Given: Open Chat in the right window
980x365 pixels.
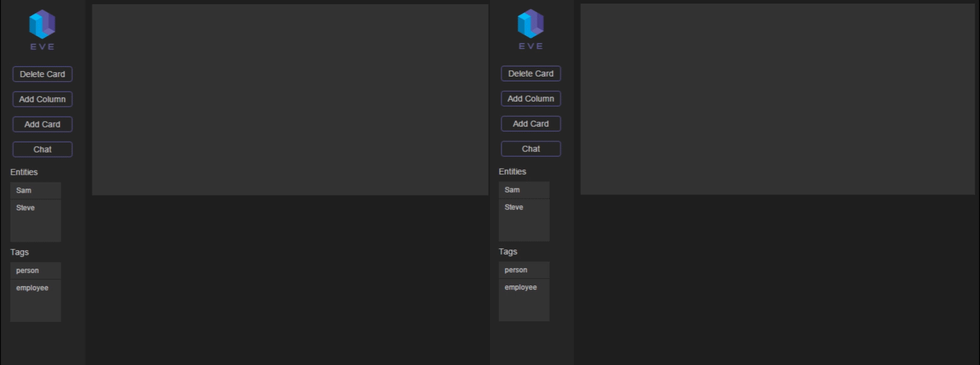Looking at the screenshot, I should 531,149.
